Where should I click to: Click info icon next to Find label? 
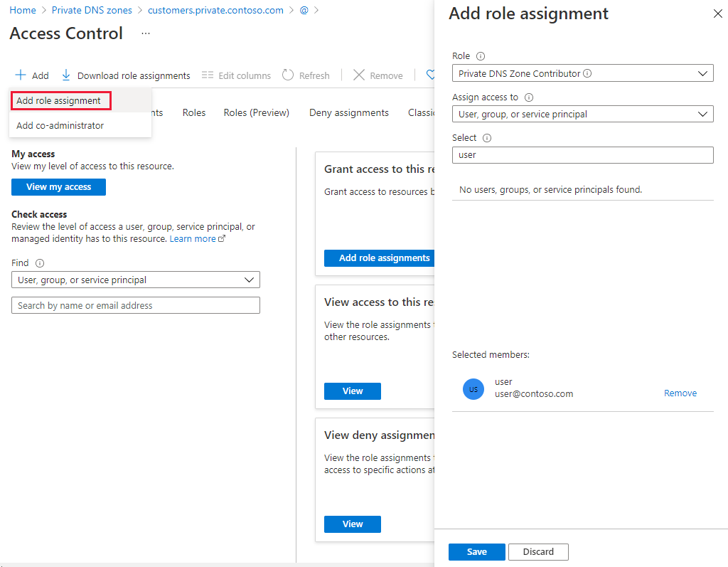coord(40,263)
